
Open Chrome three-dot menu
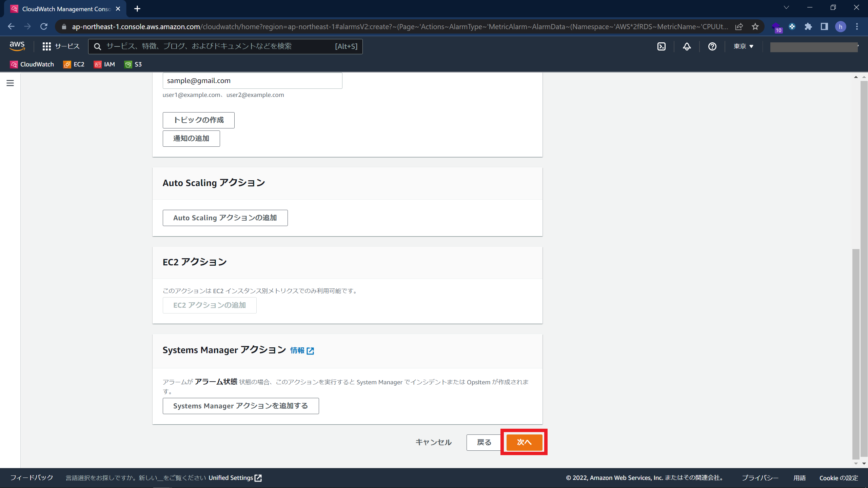click(x=857, y=26)
